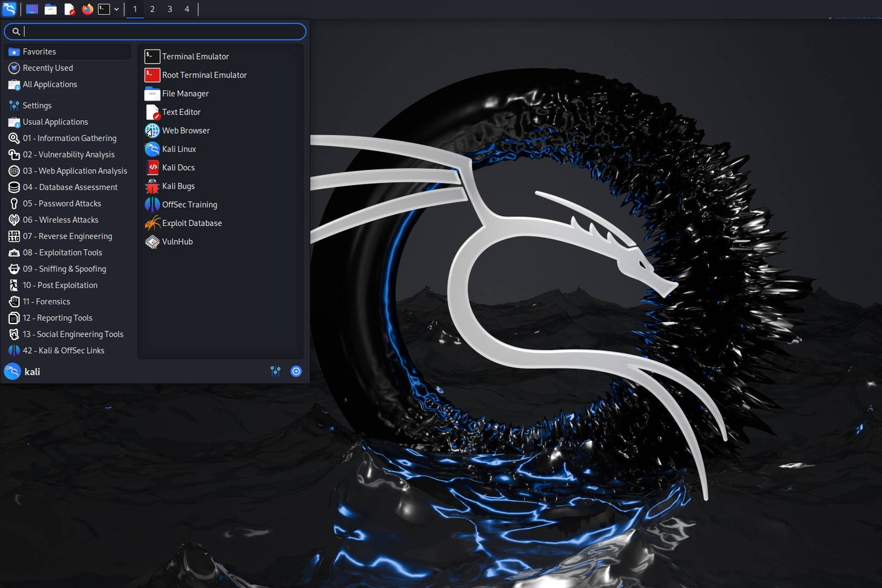Click the Text Editor icon in favorites list
The width and height of the screenshot is (882, 588).
point(152,112)
